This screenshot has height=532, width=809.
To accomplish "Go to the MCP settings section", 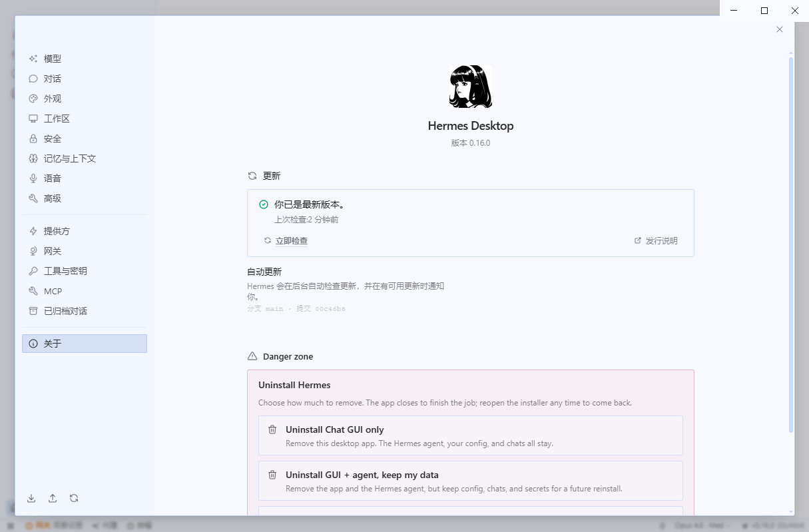I will 85,291.
